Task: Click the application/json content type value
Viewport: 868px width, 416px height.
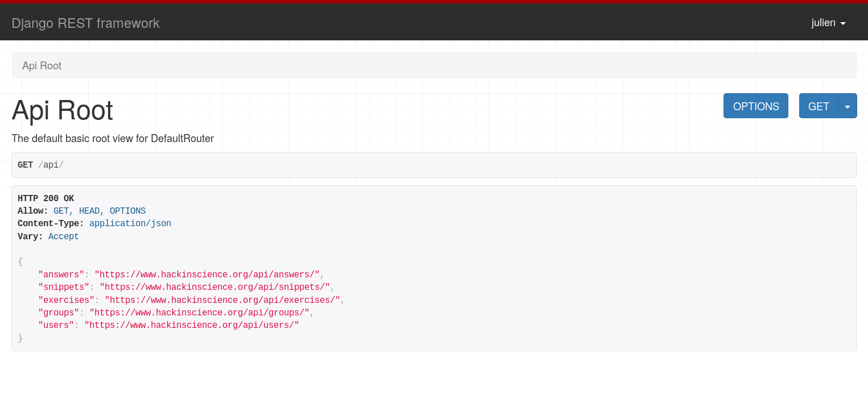Action: click(130, 223)
